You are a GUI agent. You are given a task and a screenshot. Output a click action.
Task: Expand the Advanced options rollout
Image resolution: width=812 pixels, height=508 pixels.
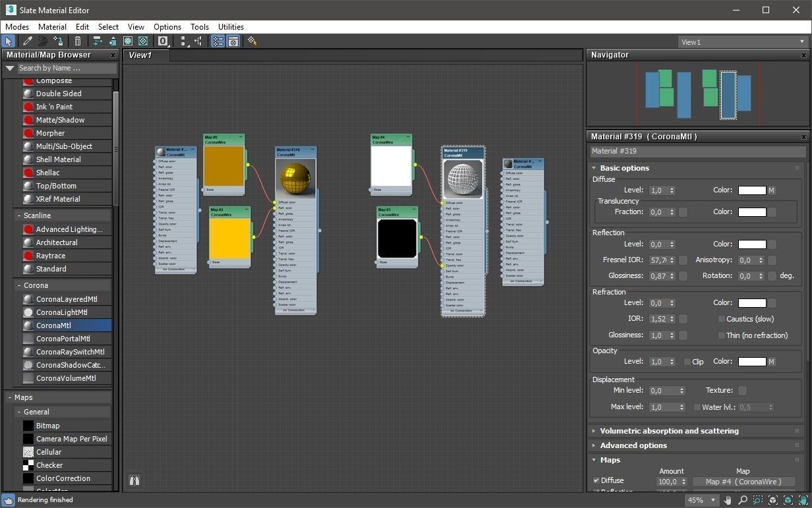click(594, 445)
